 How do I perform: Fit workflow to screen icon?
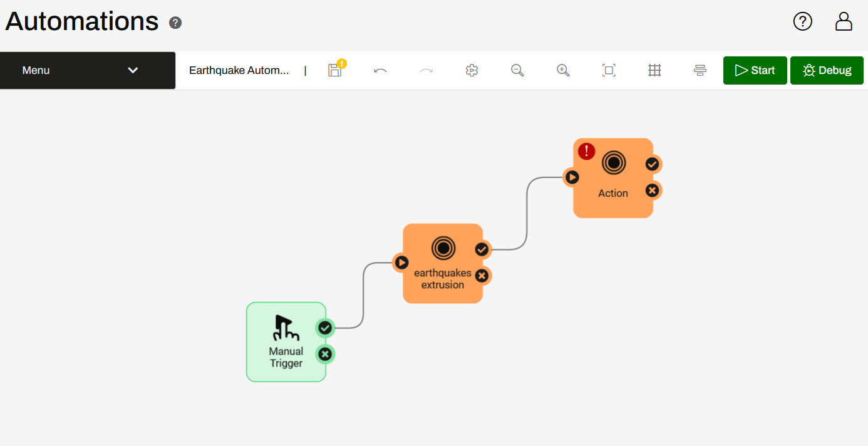pyautogui.click(x=609, y=70)
